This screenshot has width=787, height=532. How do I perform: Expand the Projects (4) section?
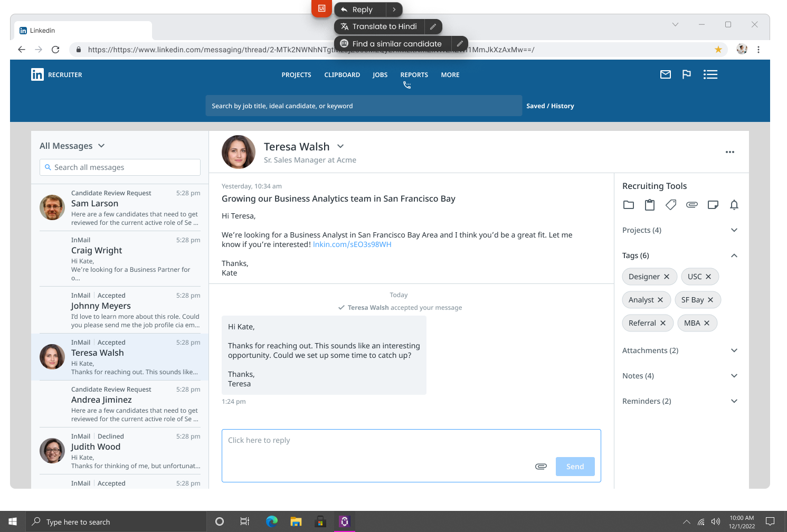(x=734, y=230)
